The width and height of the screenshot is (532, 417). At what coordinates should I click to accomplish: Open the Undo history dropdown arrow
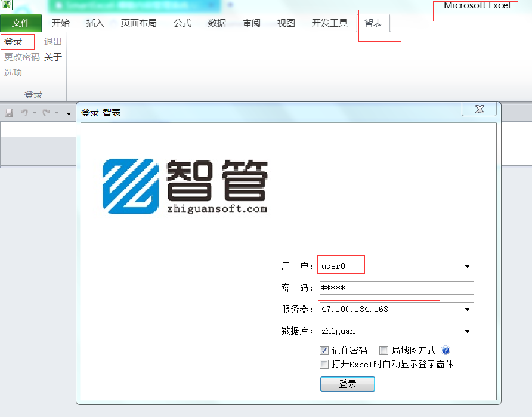(x=35, y=113)
